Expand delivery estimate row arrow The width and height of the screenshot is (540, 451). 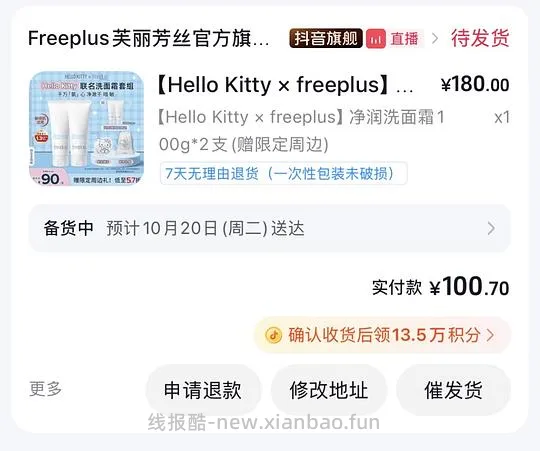[491, 228]
